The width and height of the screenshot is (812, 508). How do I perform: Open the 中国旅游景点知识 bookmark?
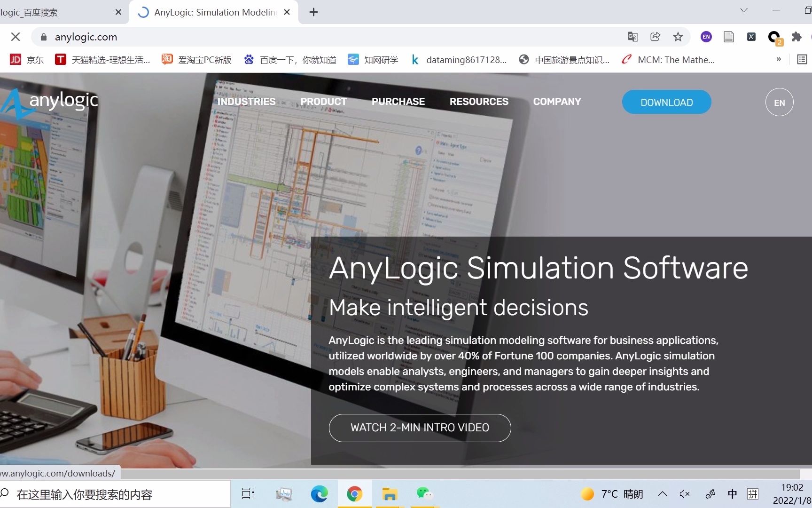click(x=564, y=60)
